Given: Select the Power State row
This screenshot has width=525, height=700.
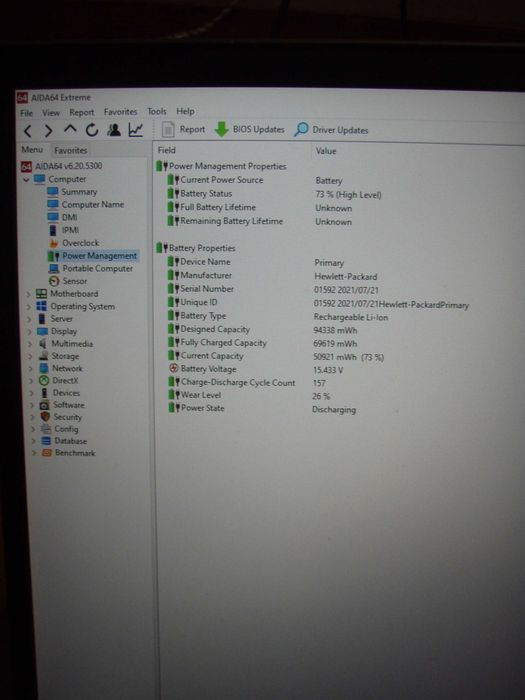Looking at the screenshot, I should point(262,408).
